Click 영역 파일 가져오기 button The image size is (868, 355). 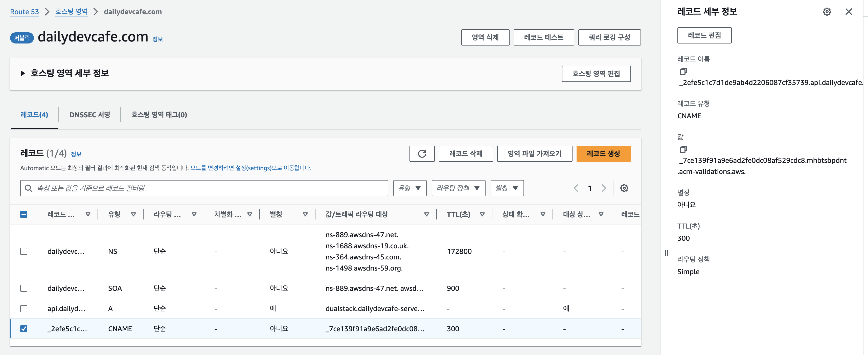[534, 154]
